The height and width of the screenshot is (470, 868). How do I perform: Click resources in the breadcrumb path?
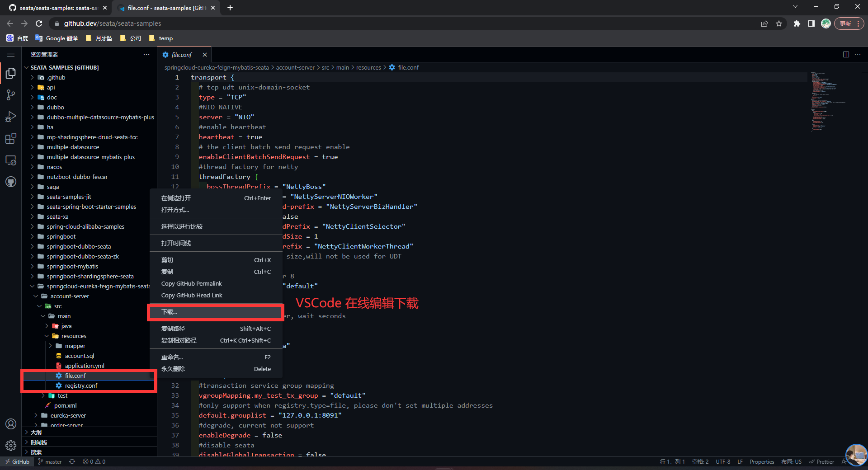[x=368, y=67]
